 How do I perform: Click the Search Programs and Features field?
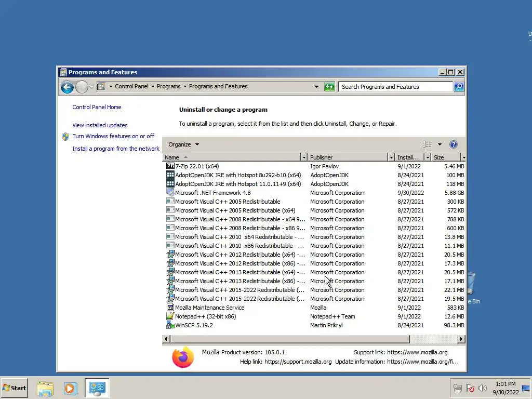tap(395, 87)
